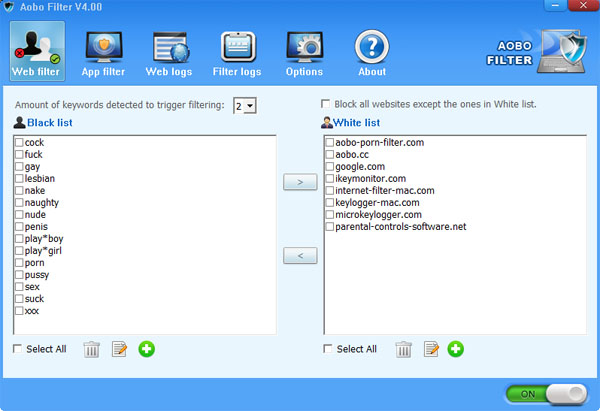Open the Web logs section
This screenshot has height=411, width=600.
171,53
